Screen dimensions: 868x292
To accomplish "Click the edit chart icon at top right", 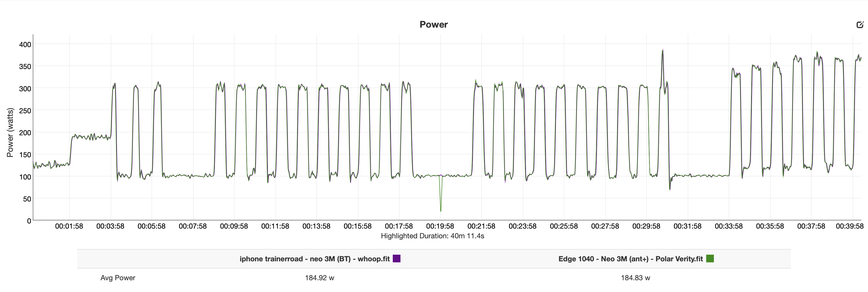I will (x=860, y=25).
